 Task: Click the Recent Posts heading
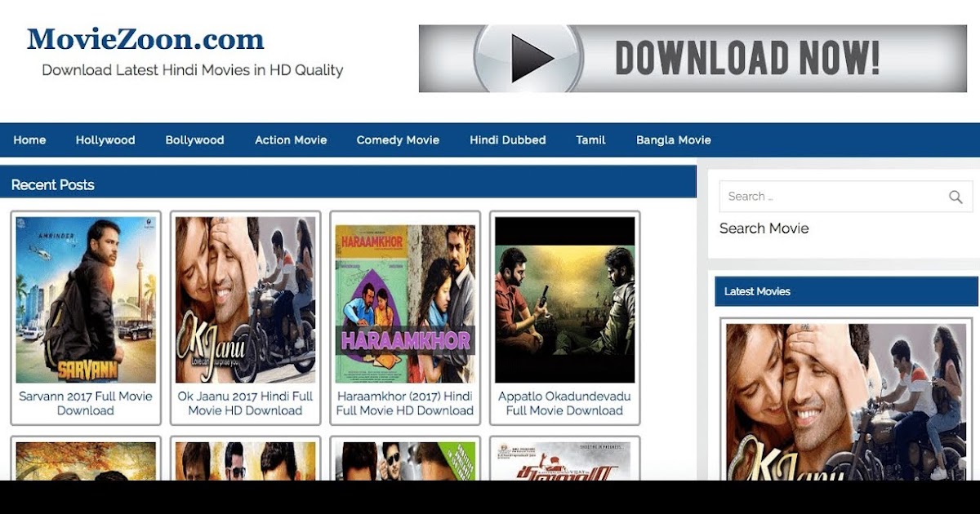52,185
